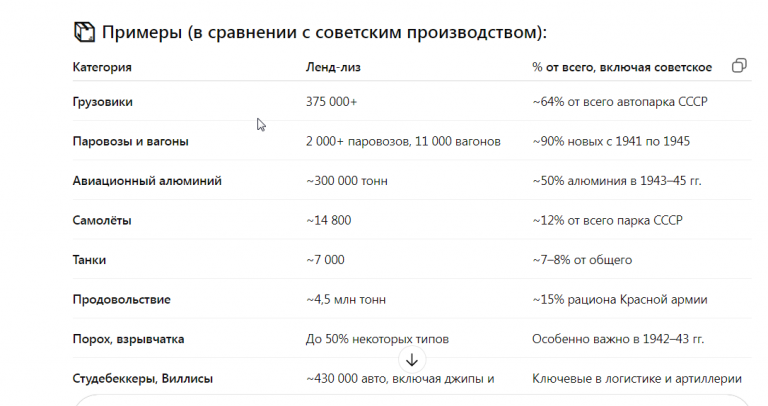Select the Категория column header
This screenshot has width=768, height=406.
tap(102, 67)
